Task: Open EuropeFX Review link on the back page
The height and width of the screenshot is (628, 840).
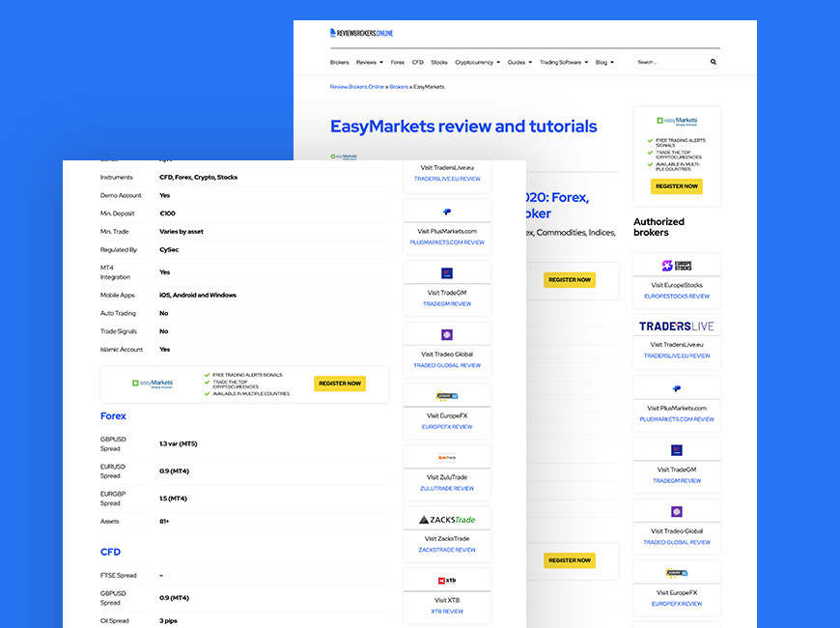Action: pyautogui.click(x=677, y=604)
